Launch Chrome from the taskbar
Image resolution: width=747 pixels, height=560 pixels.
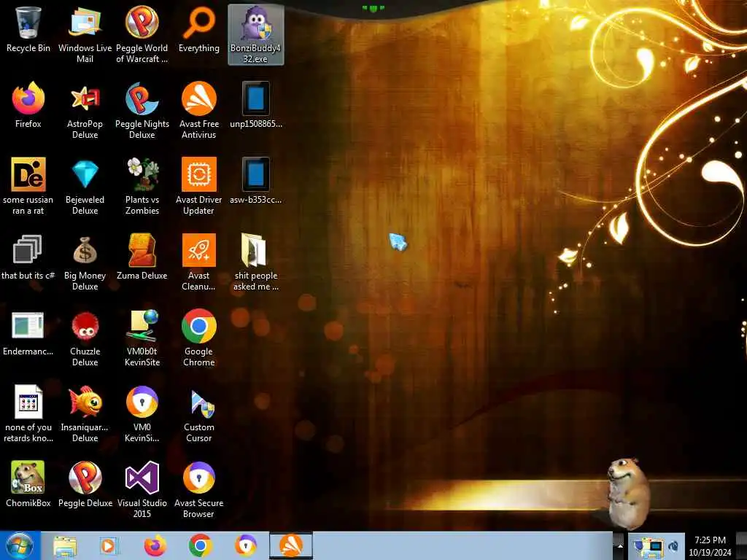pyautogui.click(x=200, y=546)
